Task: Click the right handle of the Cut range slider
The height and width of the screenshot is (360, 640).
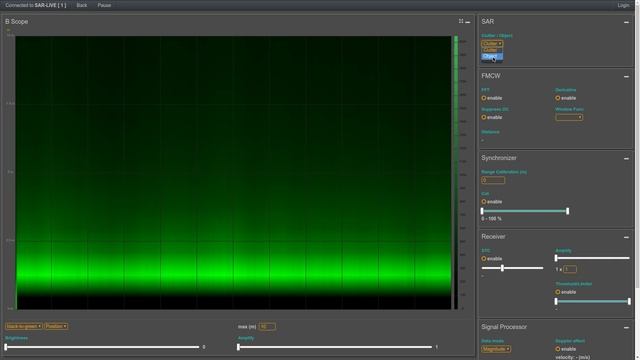Action: coord(567,211)
